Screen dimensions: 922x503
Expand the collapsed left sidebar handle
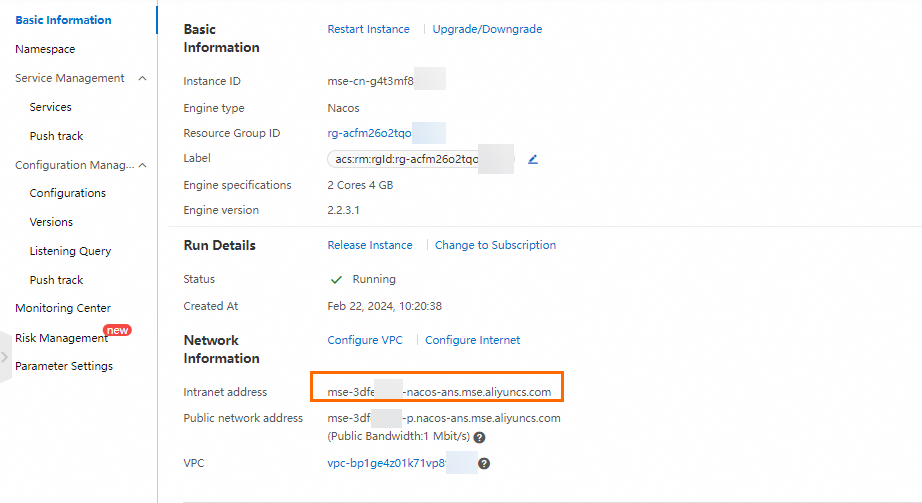click(x=5, y=357)
